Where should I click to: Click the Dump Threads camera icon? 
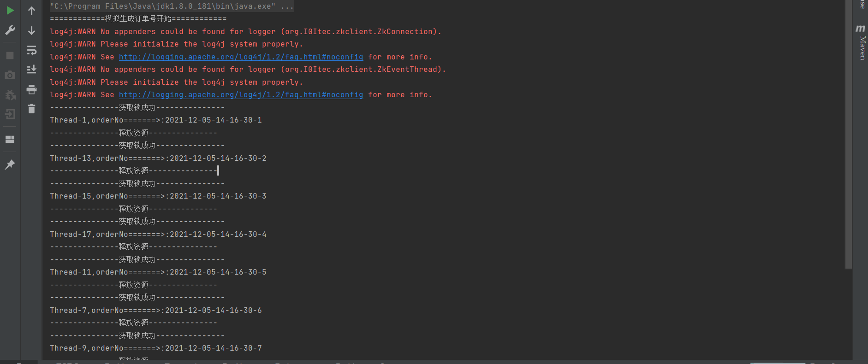pos(10,75)
